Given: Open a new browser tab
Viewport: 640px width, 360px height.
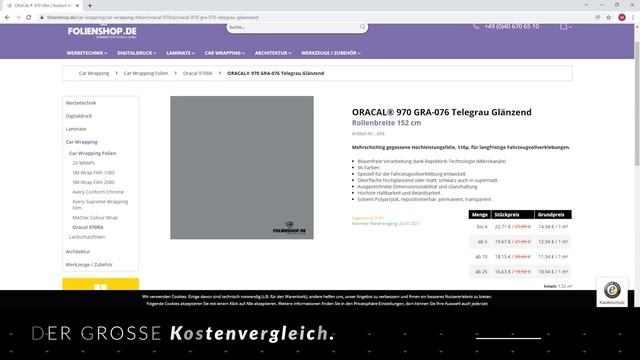Looking at the screenshot, I should [x=90, y=6].
